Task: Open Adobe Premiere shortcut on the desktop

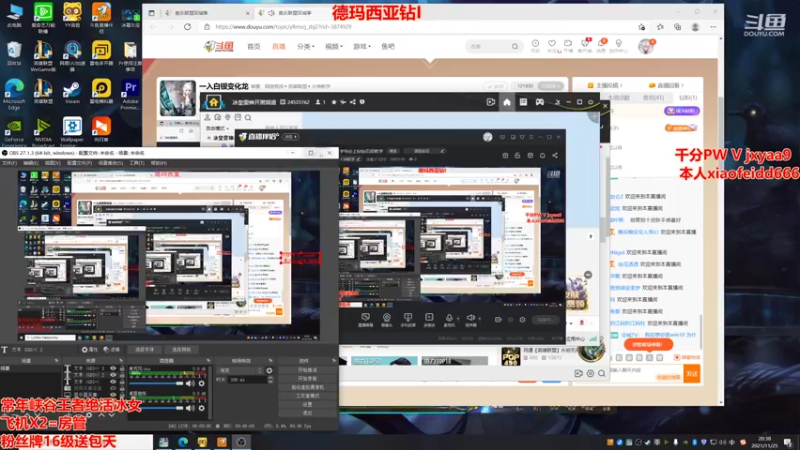Action: point(130,95)
